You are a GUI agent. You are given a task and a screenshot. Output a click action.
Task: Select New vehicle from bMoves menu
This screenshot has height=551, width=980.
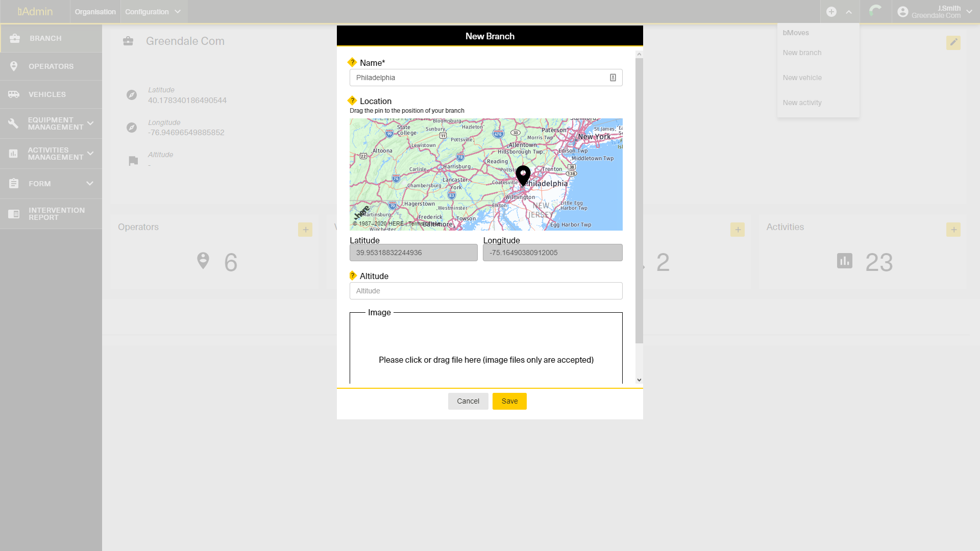click(802, 78)
